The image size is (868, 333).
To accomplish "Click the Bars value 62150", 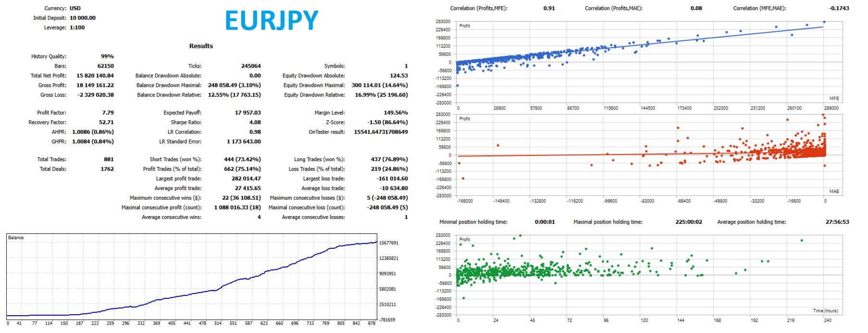I will click(106, 66).
